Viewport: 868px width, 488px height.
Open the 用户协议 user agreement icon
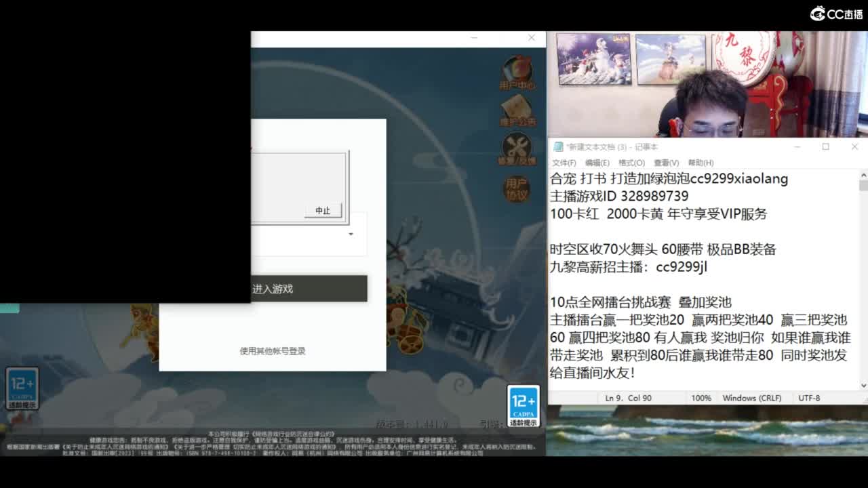click(x=517, y=189)
